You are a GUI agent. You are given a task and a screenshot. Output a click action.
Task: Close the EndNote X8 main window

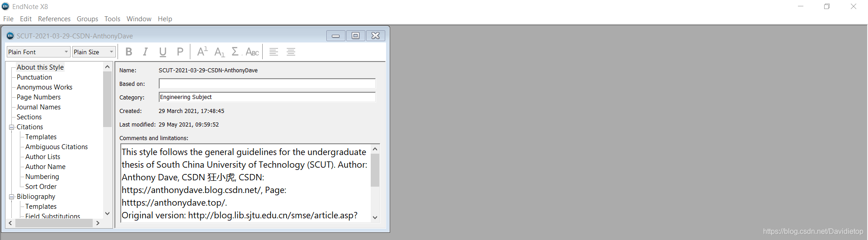(854, 6)
